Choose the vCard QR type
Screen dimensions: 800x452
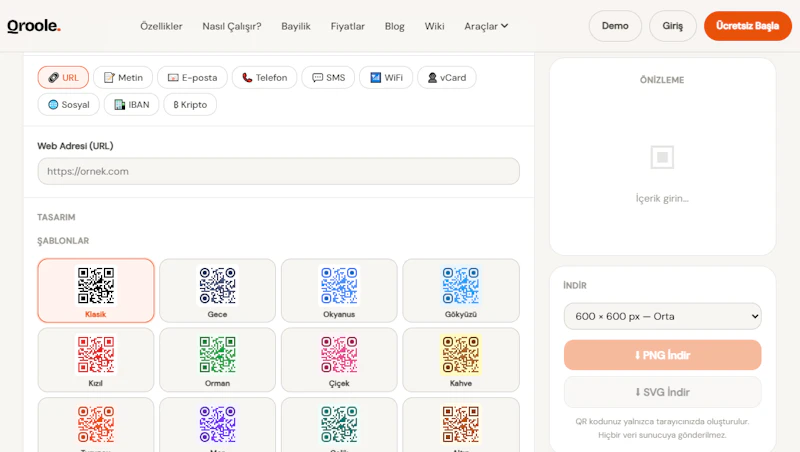(x=446, y=78)
